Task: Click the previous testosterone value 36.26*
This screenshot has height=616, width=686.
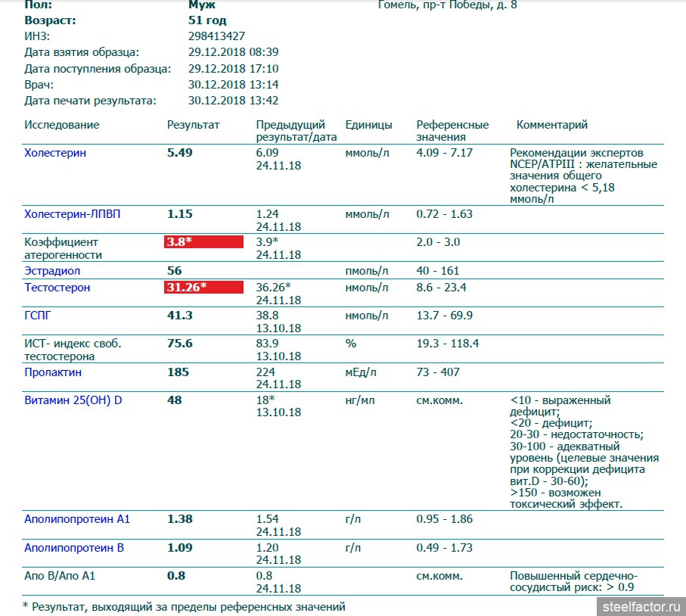Action: coord(274,288)
